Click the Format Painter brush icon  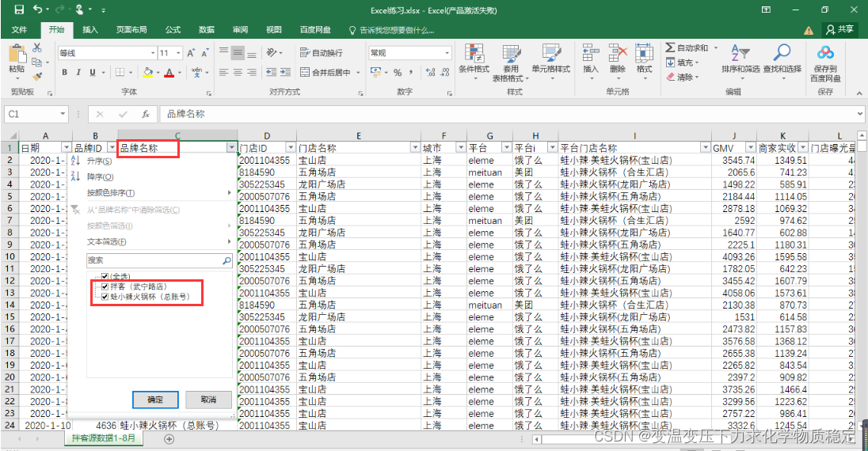coord(37,77)
